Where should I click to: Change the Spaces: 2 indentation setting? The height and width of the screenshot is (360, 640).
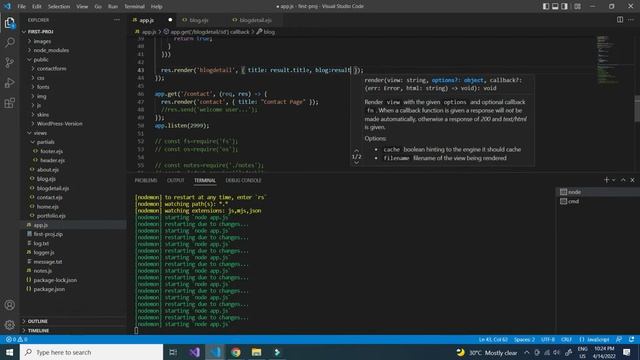524,339
